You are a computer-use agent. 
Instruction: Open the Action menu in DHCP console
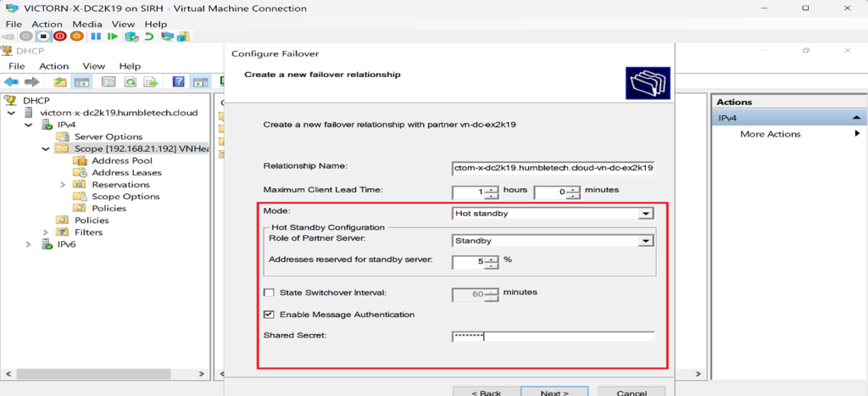(x=53, y=66)
